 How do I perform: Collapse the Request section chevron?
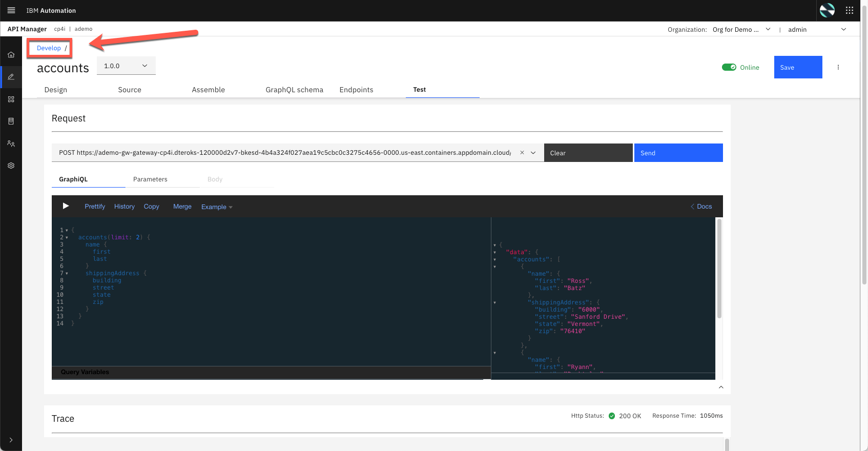[x=721, y=387]
